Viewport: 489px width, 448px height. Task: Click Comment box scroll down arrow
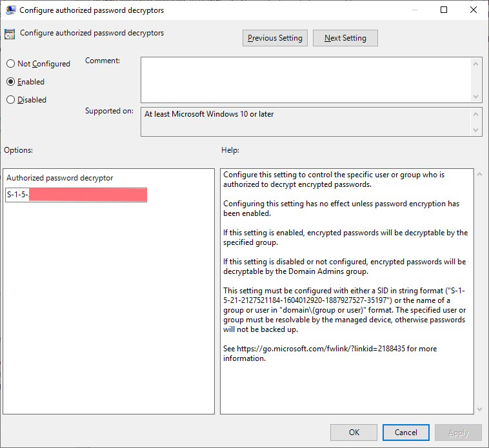point(477,97)
